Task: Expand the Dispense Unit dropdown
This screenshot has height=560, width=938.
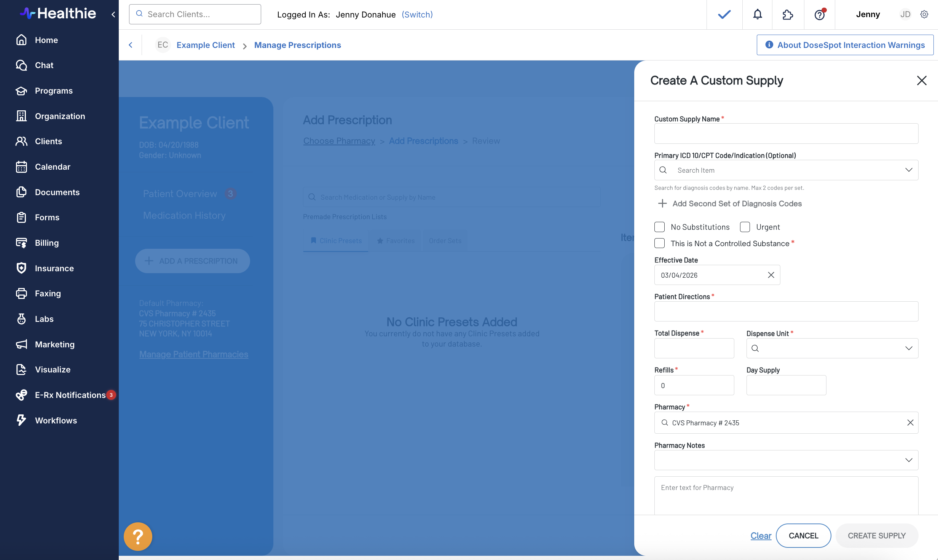Action: (x=909, y=348)
